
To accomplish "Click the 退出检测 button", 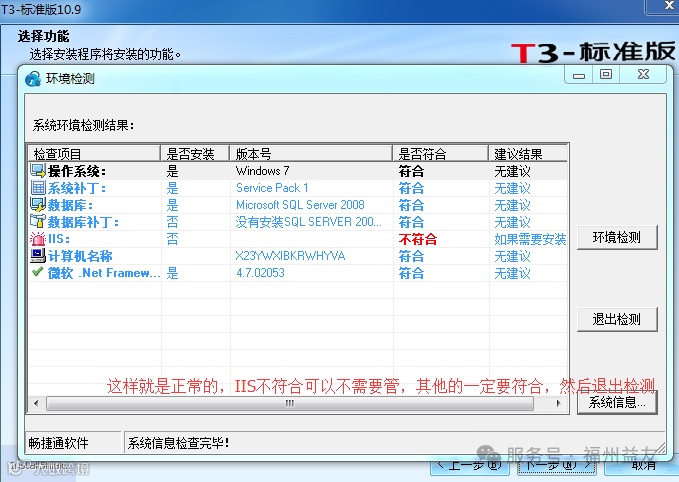I will pos(617,320).
